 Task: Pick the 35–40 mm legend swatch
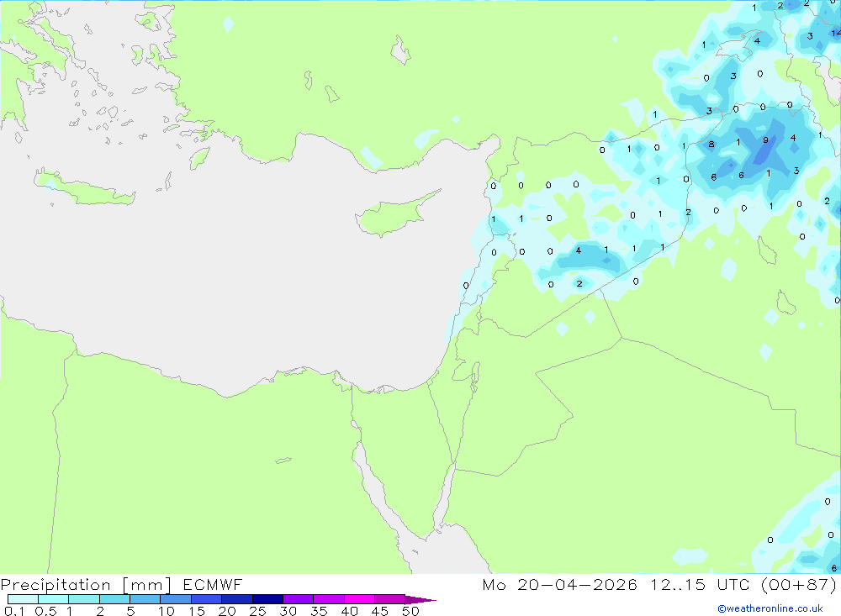329,599
